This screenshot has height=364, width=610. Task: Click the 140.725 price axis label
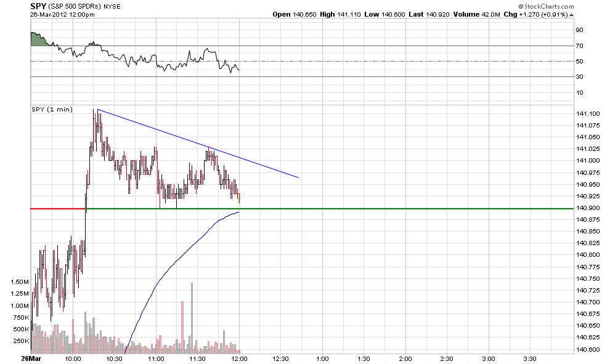pos(588,290)
